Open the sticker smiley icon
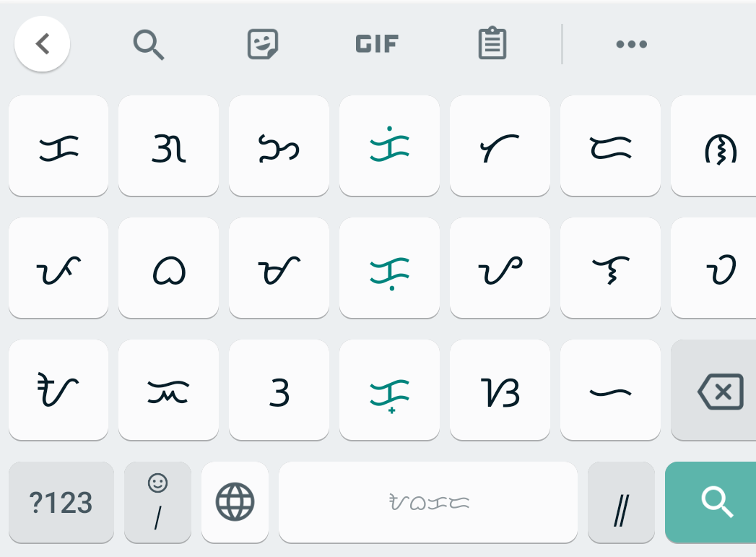The height and width of the screenshot is (557, 756). click(x=263, y=44)
